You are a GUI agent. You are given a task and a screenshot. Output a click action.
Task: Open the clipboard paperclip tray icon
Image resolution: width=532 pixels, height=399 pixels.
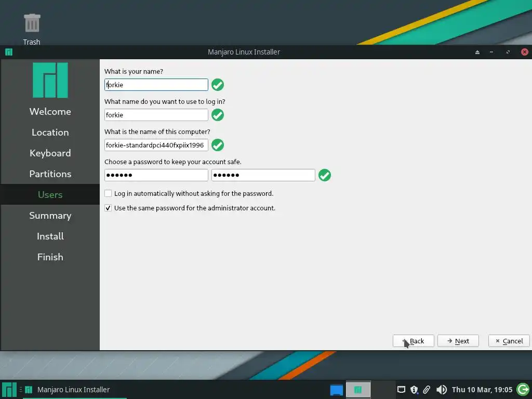[x=427, y=390]
